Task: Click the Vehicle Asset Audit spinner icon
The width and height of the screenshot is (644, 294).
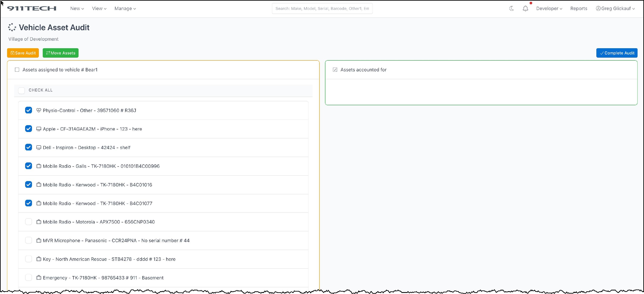Action: click(12, 27)
